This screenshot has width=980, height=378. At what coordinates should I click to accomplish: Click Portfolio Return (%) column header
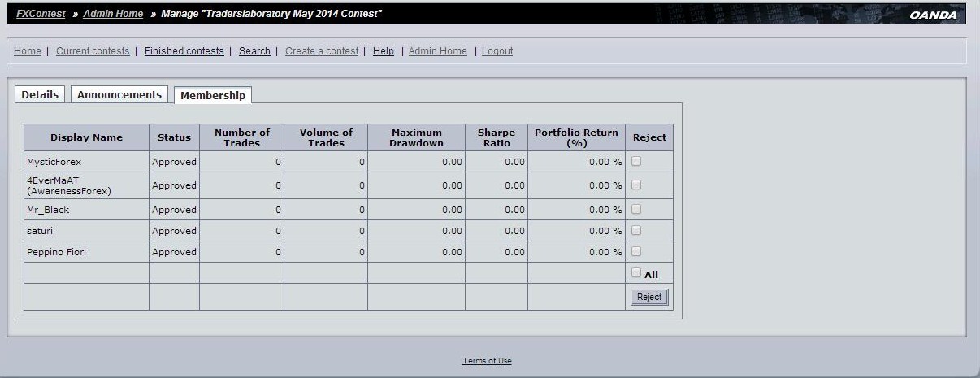point(576,137)
